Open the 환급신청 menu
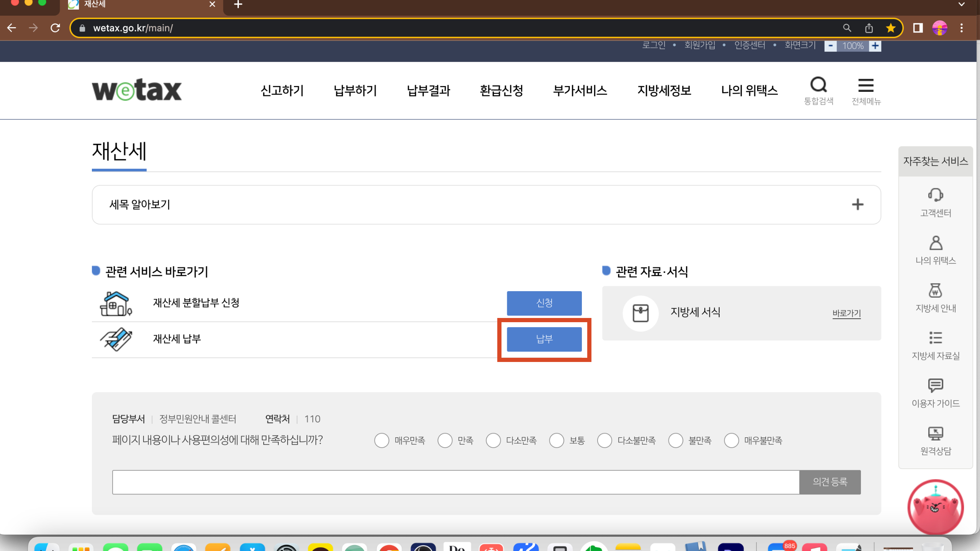This screenshot has height=551, width=980. pyautogui.click(x=501, y=91)
